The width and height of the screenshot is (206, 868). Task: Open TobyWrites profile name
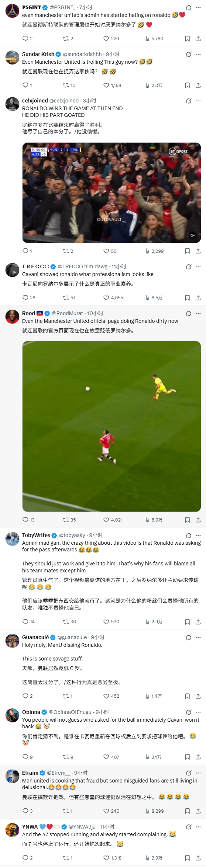tap(36, 535)
